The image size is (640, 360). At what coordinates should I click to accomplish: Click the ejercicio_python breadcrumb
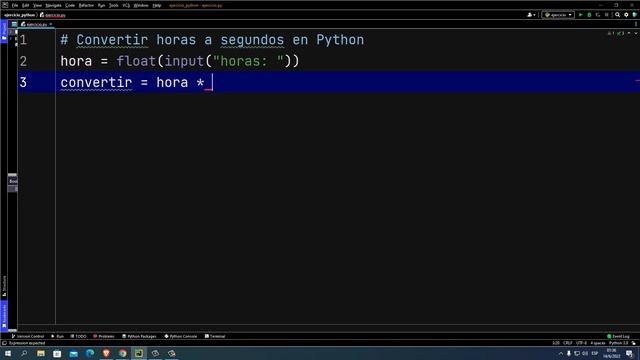(x=19, y=15)
